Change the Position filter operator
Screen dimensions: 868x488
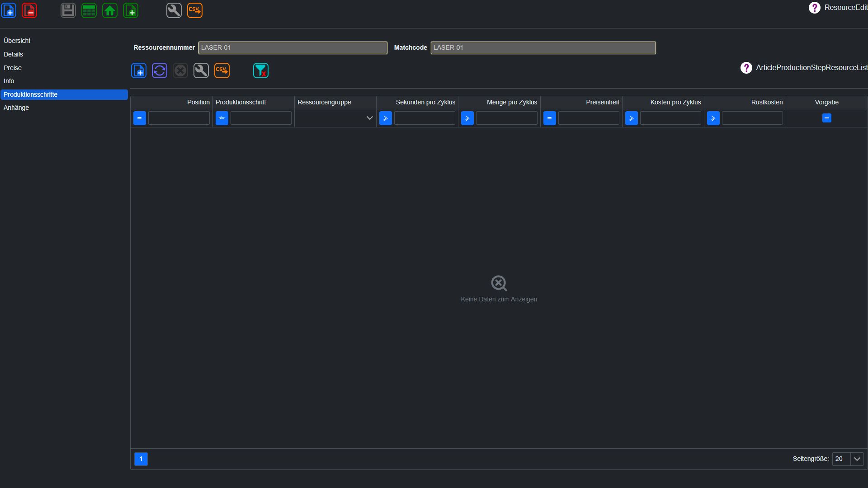pos(139,118)
